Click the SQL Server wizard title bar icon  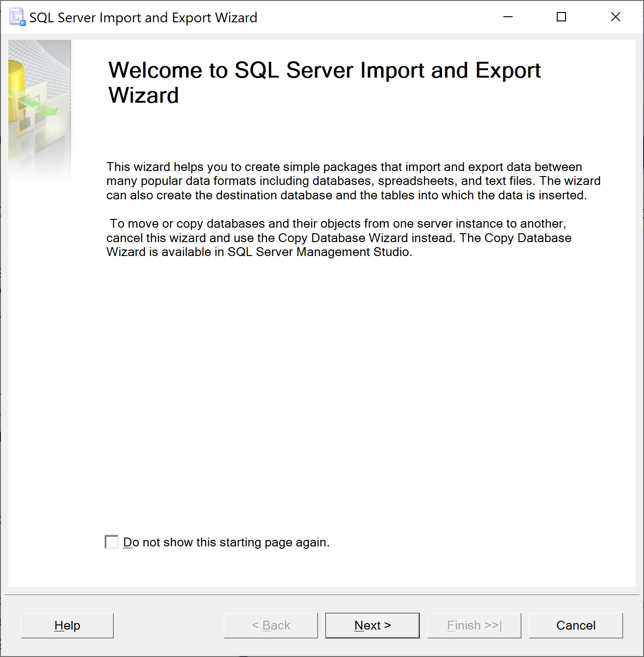17,17
